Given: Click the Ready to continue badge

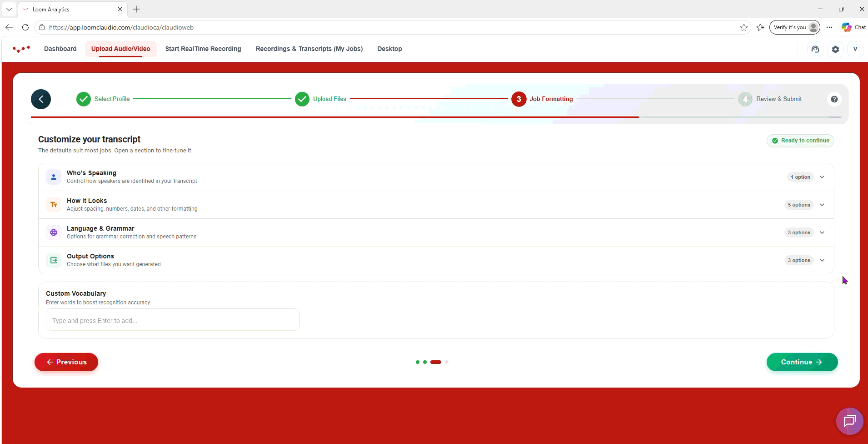Looking at the screenshot, I should (x=800, y=141).
